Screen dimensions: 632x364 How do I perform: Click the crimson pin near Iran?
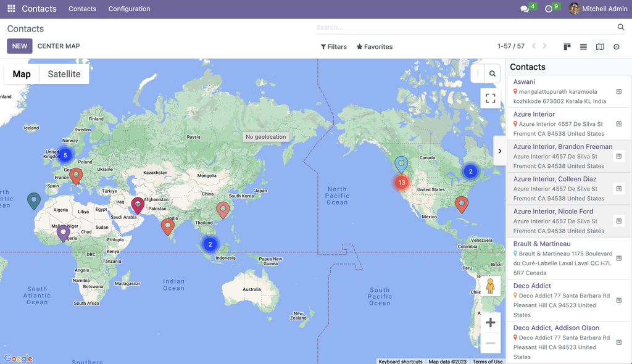point(138,205)
